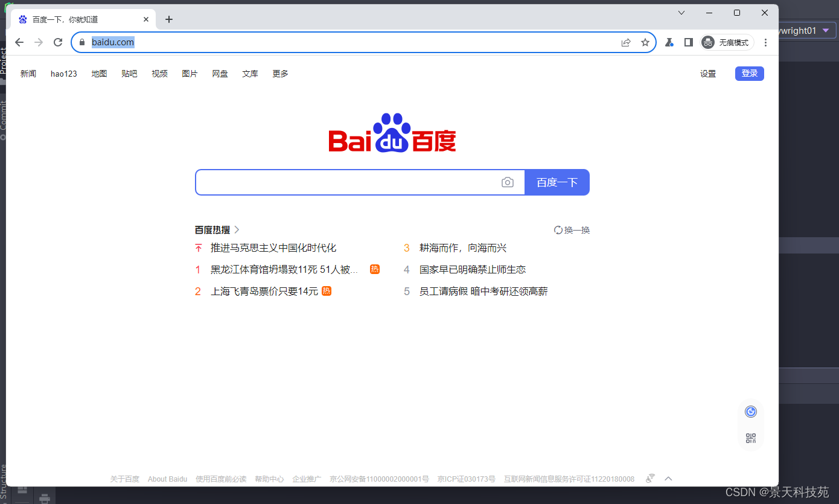Open the 新闻 link
Screen dimensions: 839x504
[x=28, y=74]
